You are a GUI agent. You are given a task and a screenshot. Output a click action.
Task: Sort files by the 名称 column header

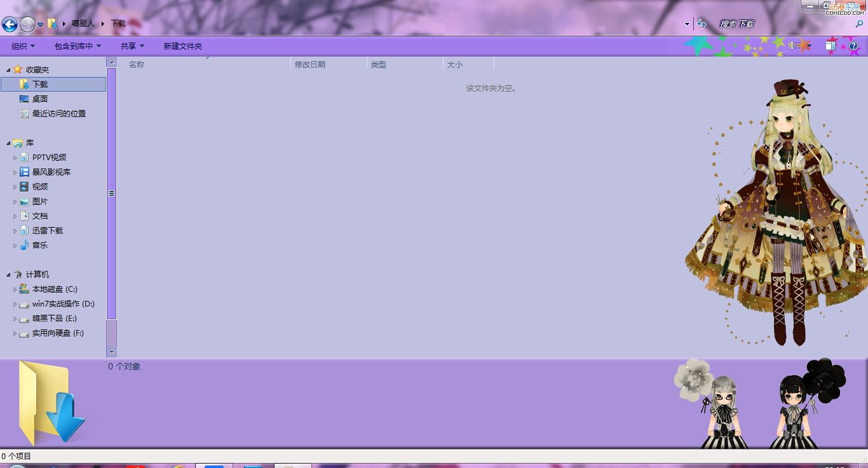click(x=135, y=64)
